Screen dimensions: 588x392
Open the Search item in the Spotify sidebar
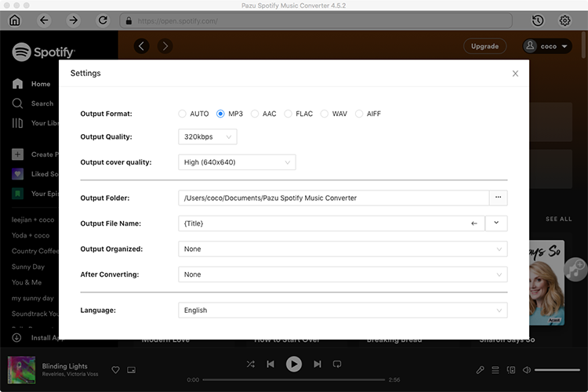click(42, 103)
